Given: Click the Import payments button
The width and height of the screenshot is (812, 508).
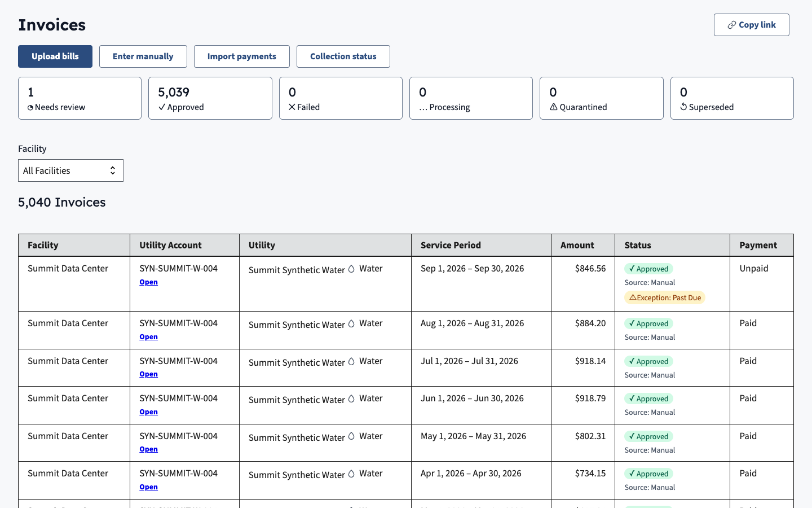Looking at the screenshot, I should click(242, 56).
